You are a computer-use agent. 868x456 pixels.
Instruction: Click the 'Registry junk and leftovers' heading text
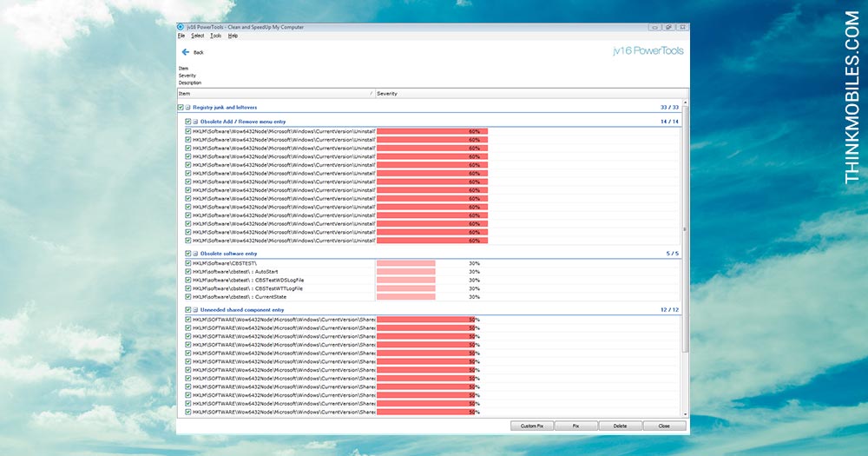(225, 108)
